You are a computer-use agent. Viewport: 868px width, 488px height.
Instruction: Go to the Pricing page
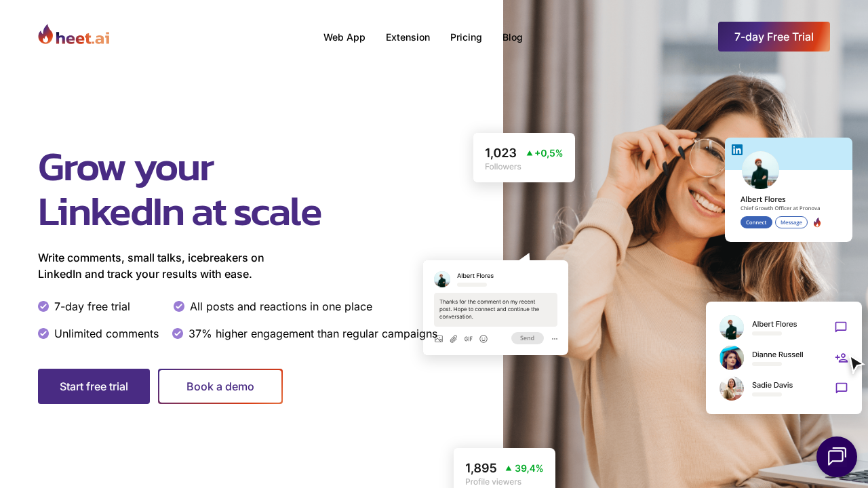[x=466, y=37]
